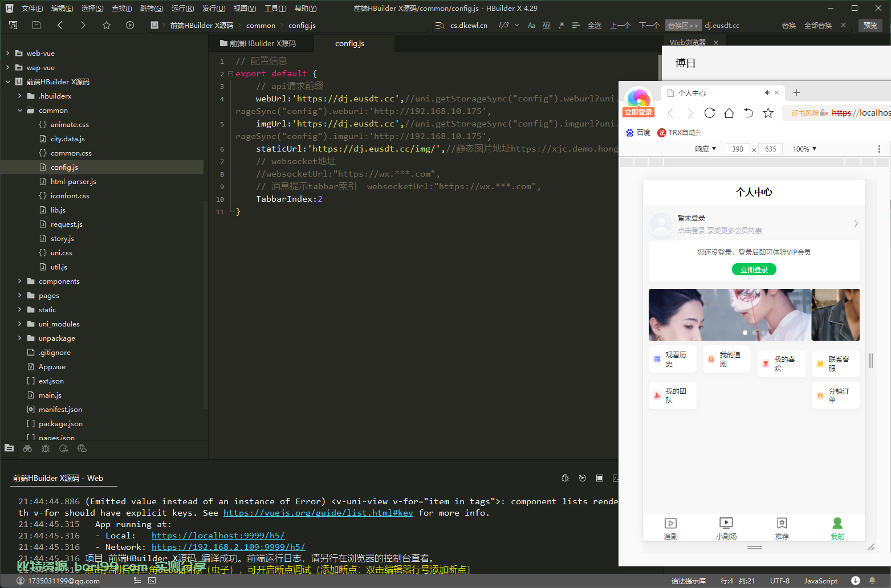Switch to the 前端HBuilder X源码 editor tab
This screenshot has height=588, width=891.
(x=261, y=43)
